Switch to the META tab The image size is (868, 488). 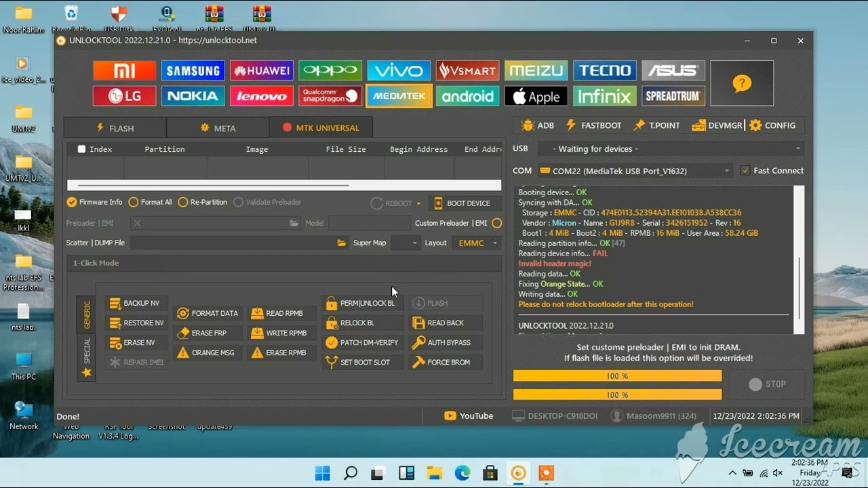218,127
